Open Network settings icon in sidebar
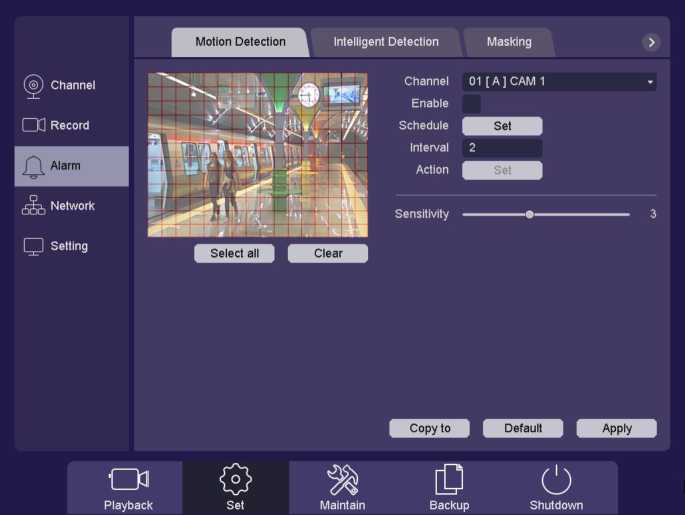The width and height of the screenshot is (685, 515). coord(34,206)
